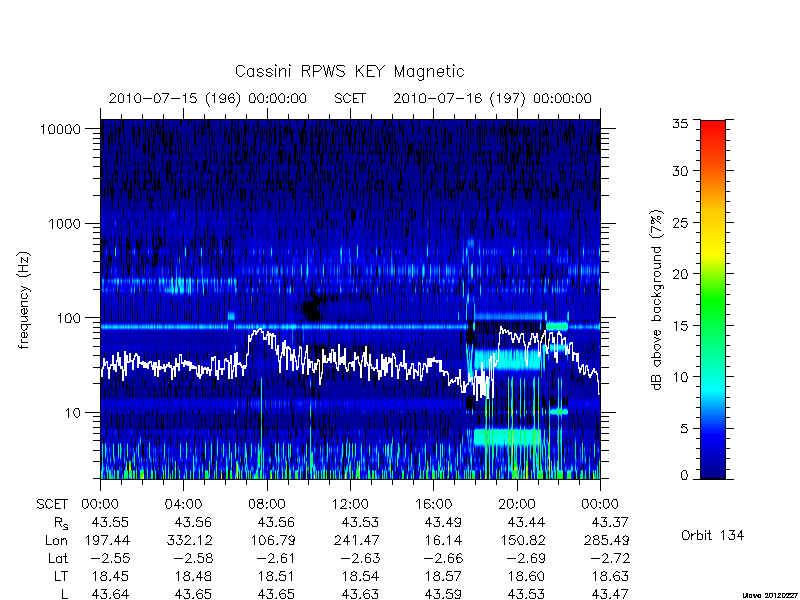This screenshot has height=600, width=800.
Task: Click the 30 value on color bar
Action: tap(680, 171)
